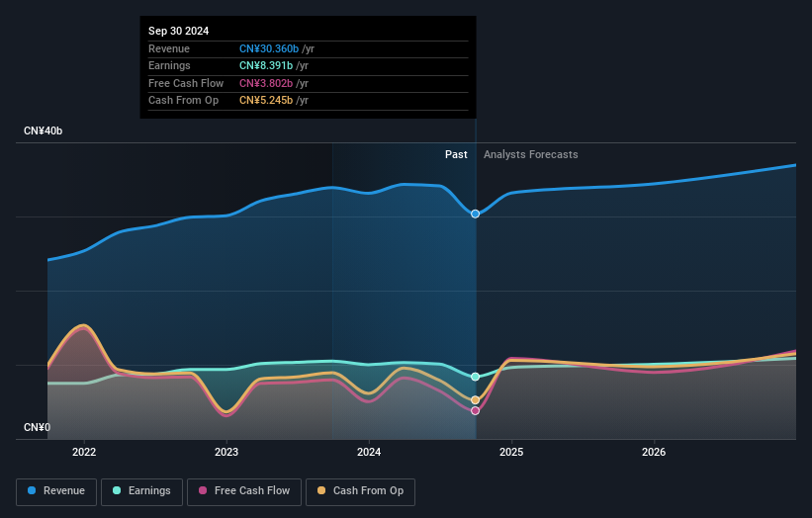Select the orange Cash From Op data point
The image size is (812, 518).
pyautogui.click(x=475, y=400)
